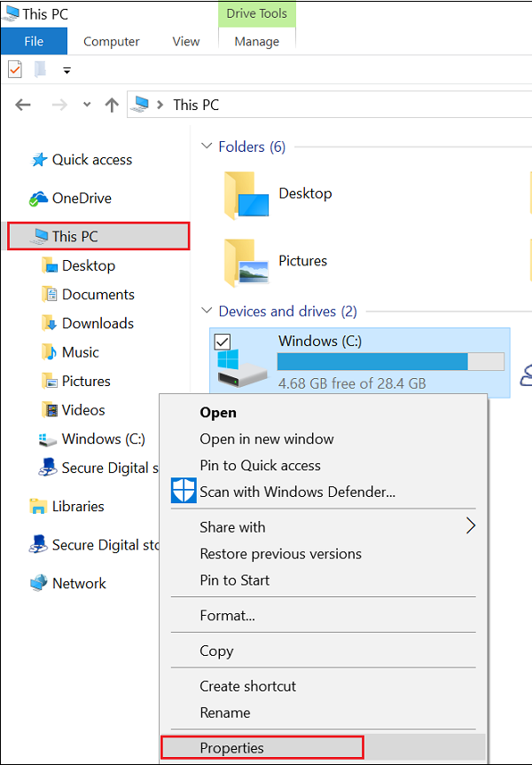Click the OneDrive cloud icon in sidebar

click(x=39, y=198)
